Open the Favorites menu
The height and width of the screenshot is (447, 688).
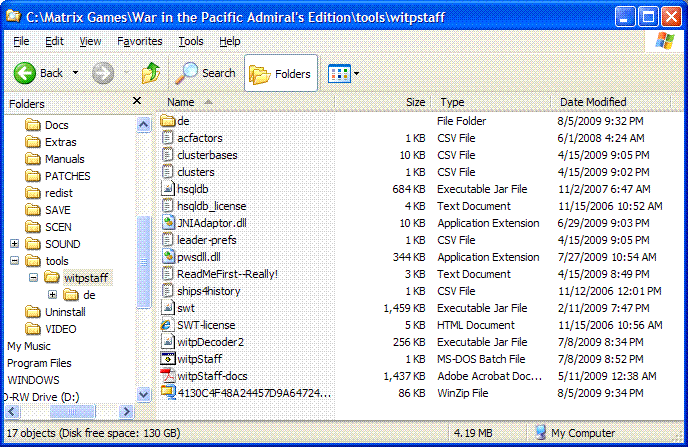(x=140, y=41)
